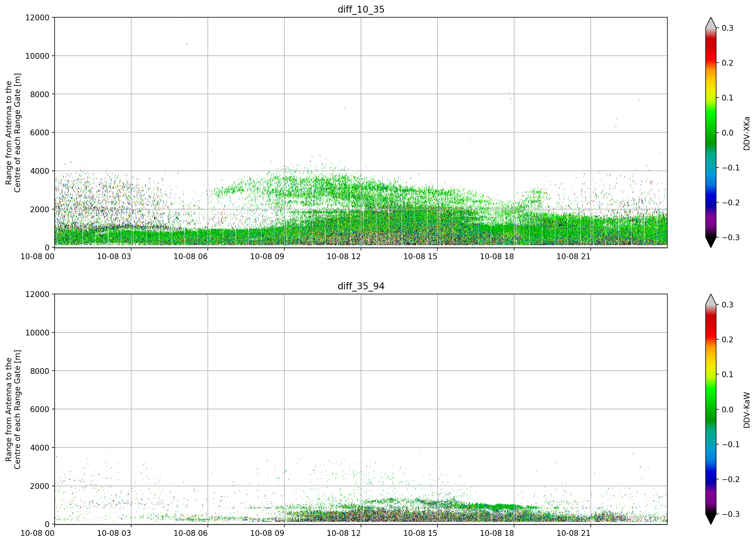The width and height of the screenshot is (756, 543).
Task: Select the '−0.3' tick on DDV-XKa colorbar
Action: tap(731, 238)
